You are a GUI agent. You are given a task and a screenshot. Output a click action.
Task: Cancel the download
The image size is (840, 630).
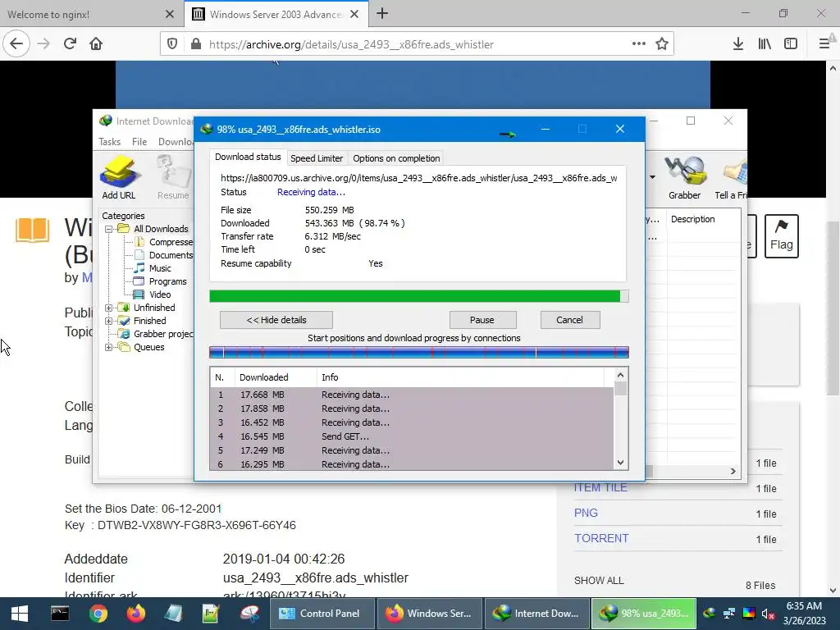click(569, 320)
